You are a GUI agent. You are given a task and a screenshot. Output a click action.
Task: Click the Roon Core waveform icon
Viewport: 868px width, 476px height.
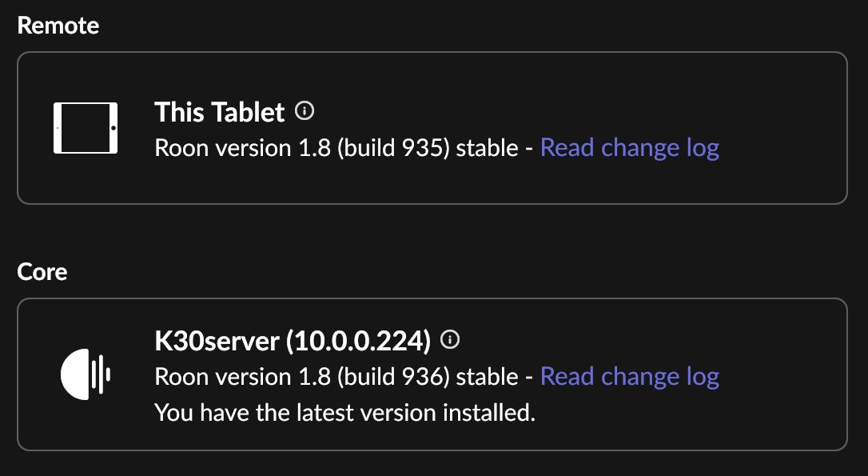click(86, 374)
